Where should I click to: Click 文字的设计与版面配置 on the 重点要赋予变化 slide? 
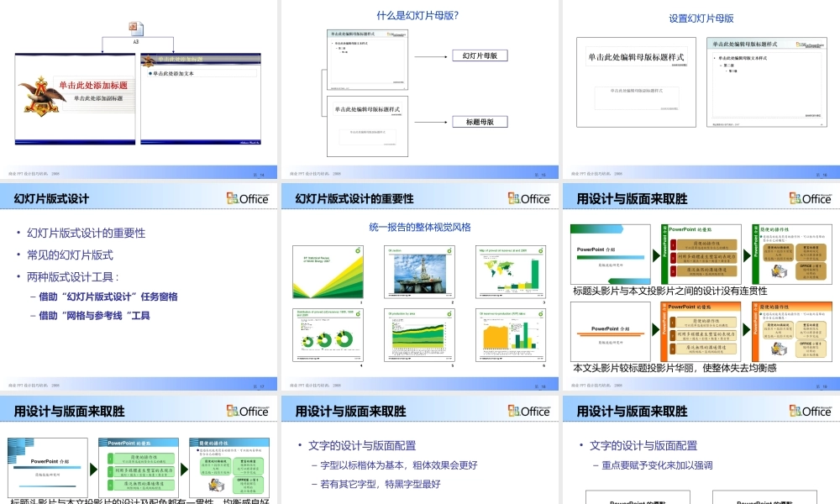coord(643,445)
